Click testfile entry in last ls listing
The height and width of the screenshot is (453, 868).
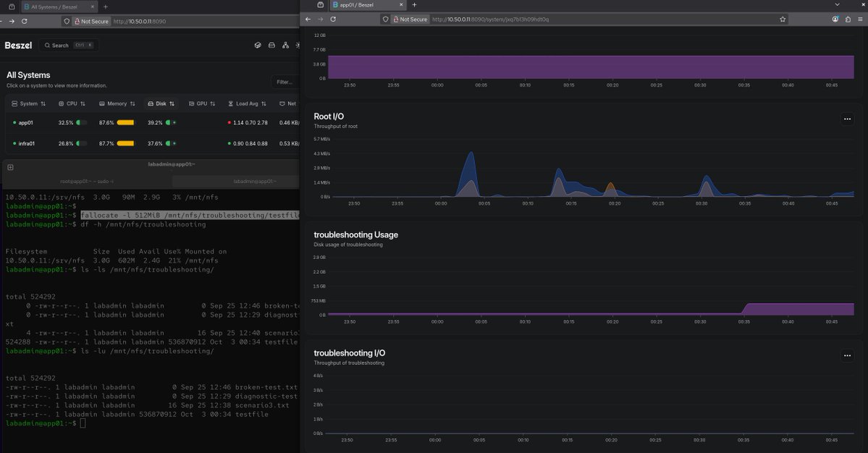click(252, 414)
